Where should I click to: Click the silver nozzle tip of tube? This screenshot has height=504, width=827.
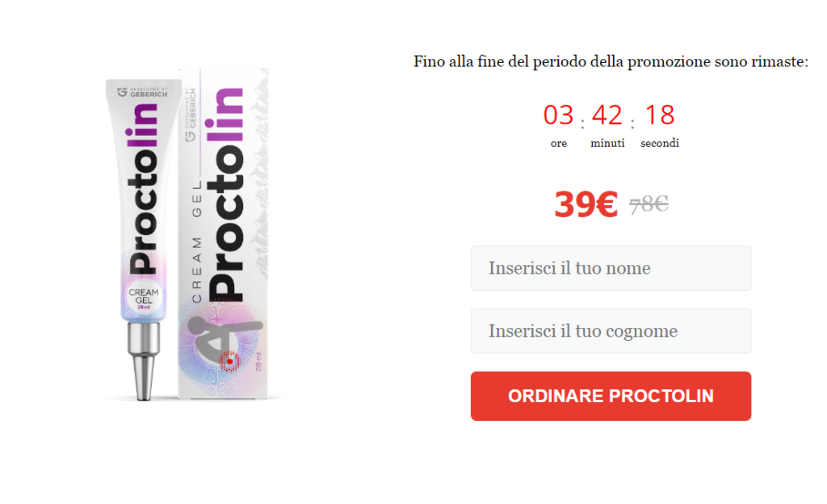(144, 379)
